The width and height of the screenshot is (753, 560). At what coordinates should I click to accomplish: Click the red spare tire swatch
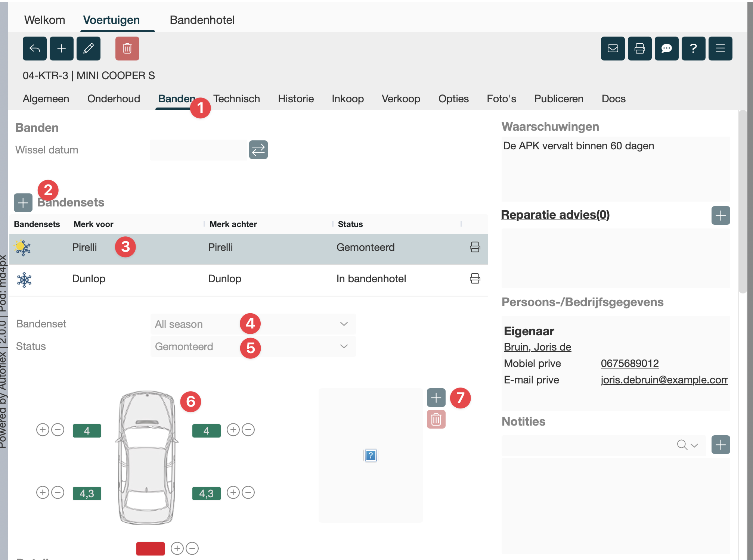(150, 548)
